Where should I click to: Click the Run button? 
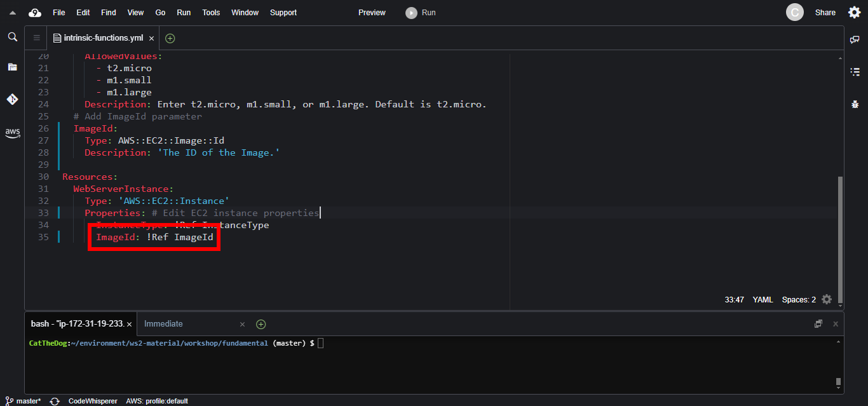pos(421,13)
